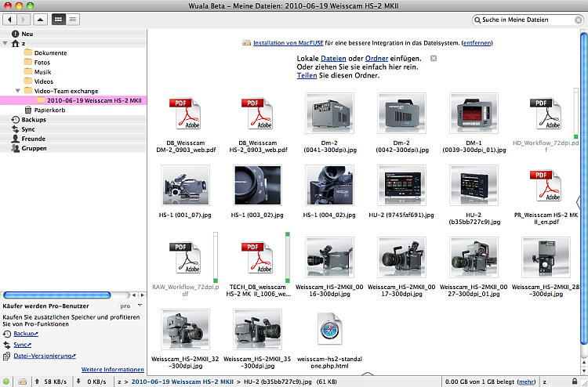Click the drive icon in status bar
Image resolution: width=588 pixels, height=387 pixels.
(23, 382)
